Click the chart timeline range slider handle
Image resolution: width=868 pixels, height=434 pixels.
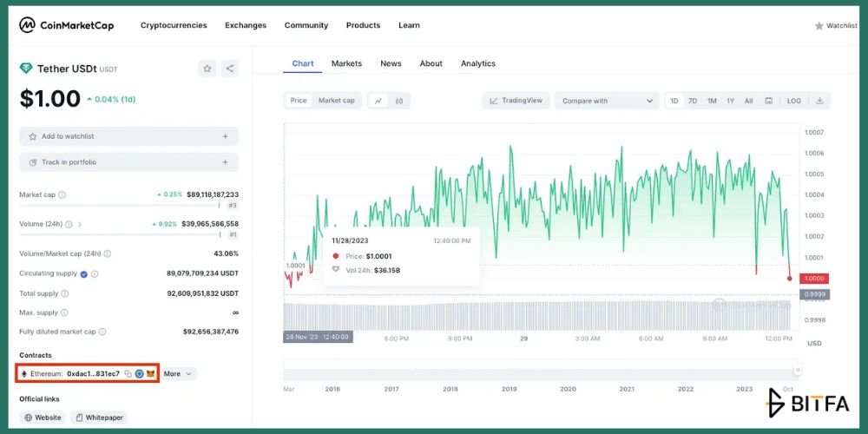pyautogui.click(x=798, y=370)
